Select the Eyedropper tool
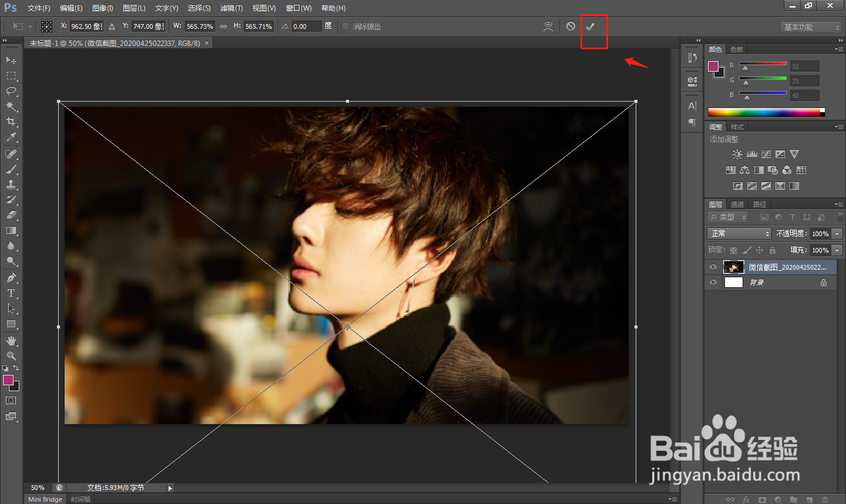846x504 pixels. click(x=11, y=137)
